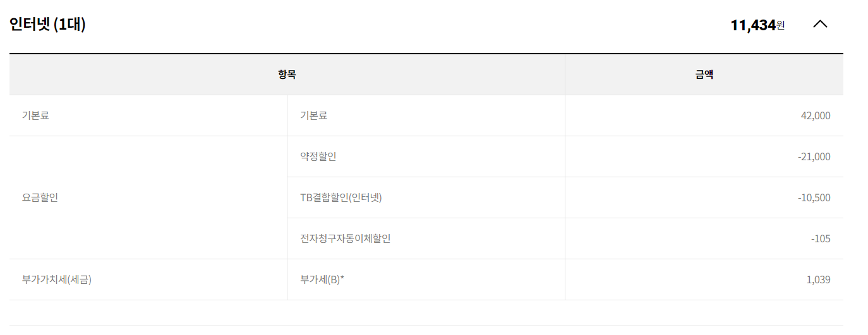Screen dimensions: 868x335
Task: Click the 11,434 total amount
Action: click(752, 25)
